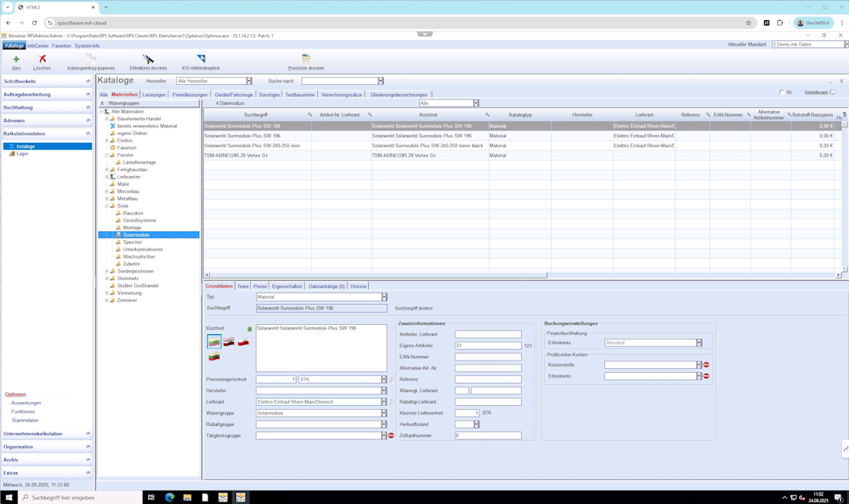The image size is (849, 504).
Task: Click the EAN-Nummer input field
Action: tap(488, 357)
